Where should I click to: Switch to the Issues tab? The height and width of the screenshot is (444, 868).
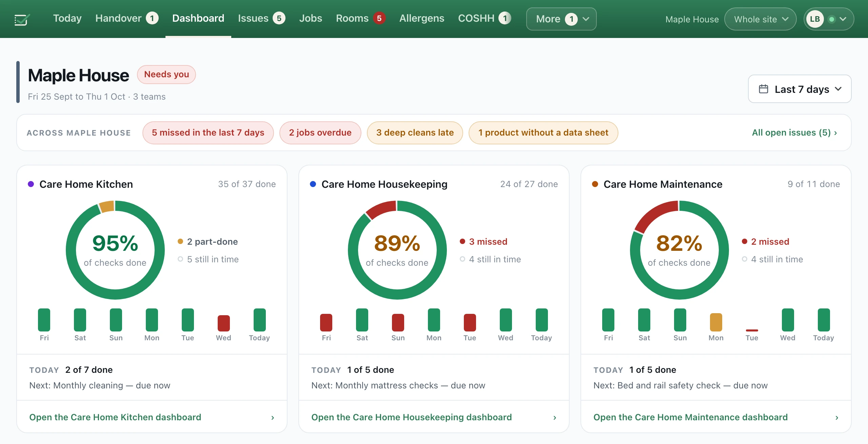tap(261, 18)
